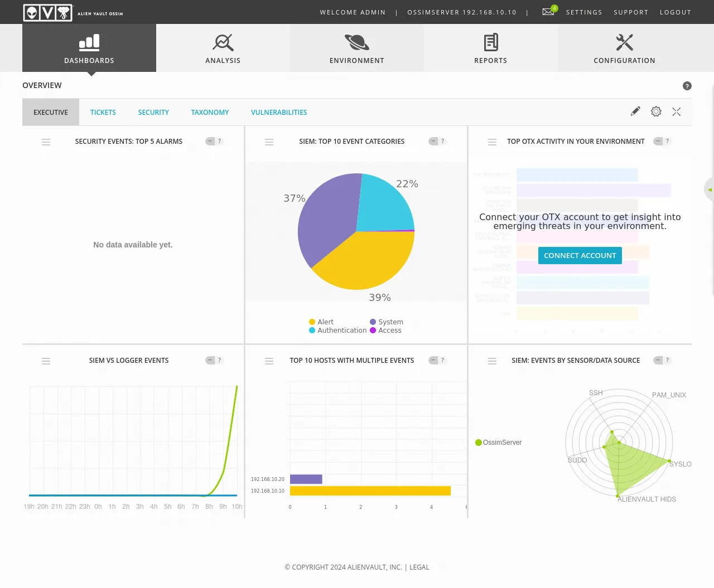Open dashboard gear settings icon
This screenshot has height=588, width=714.
[656, 111]
